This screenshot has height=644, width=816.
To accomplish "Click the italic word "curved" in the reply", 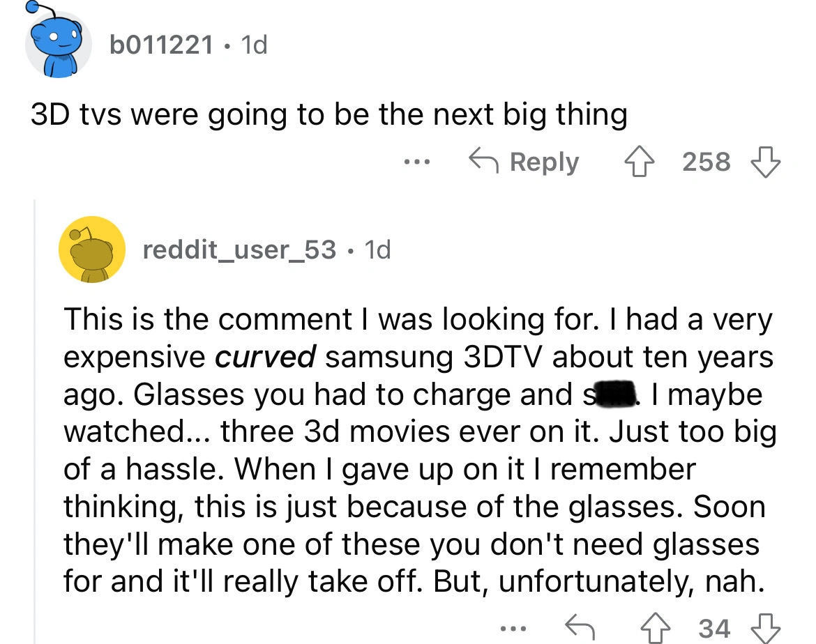I will pyautogui.click(x=264, y=357).
